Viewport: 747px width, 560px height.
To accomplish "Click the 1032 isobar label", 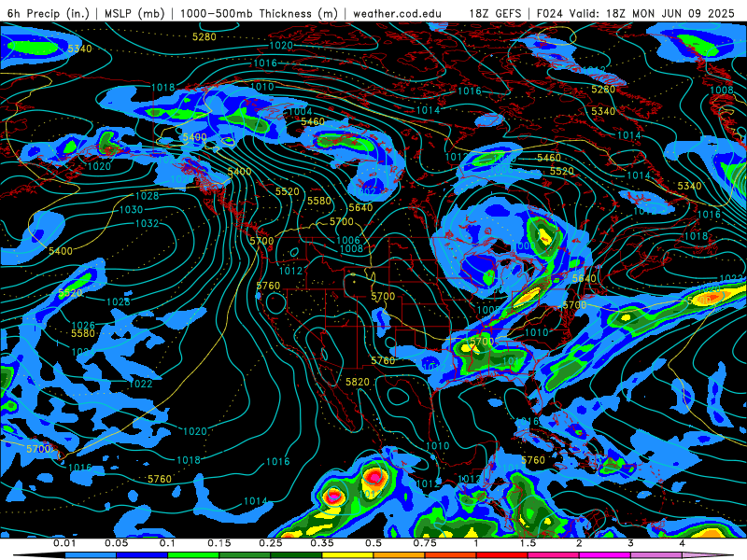I will [x=148, y=223].
